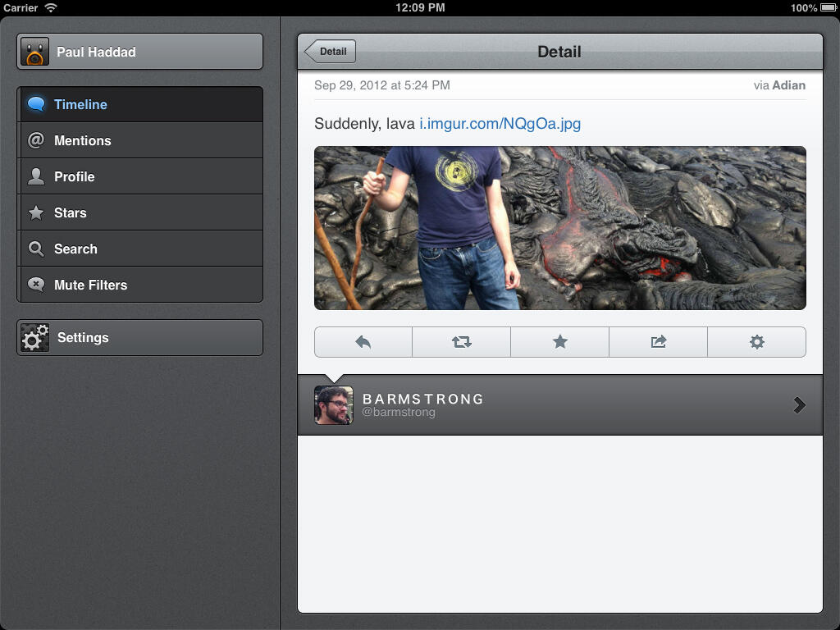Viewport: 840px width, 630px height.
Task: Tap the Wi-Fi status icon
Action: (51, 7)
